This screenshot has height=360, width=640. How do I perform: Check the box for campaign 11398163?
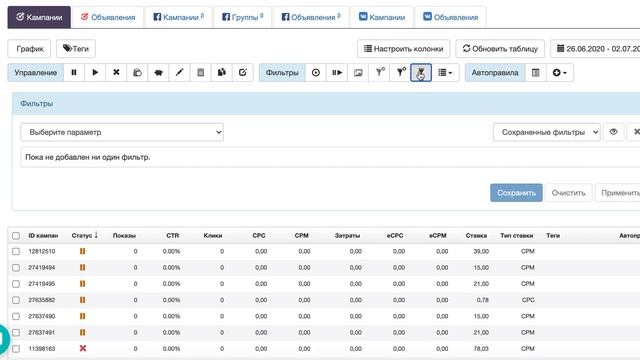[16, 349]
